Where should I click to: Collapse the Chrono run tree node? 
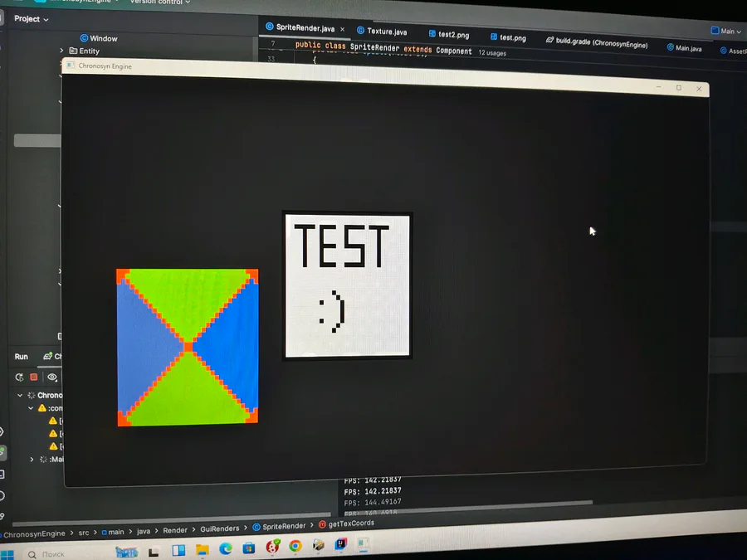coord(20,395)
